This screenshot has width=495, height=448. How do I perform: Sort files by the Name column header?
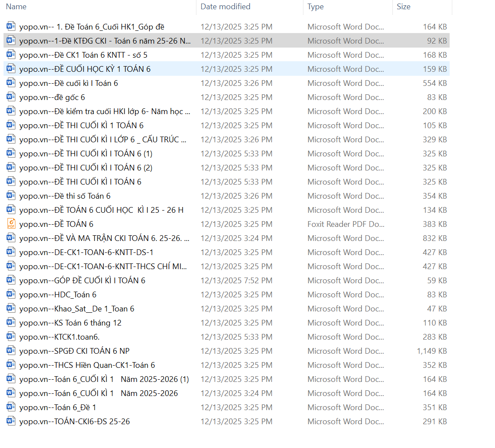(16, 7)
